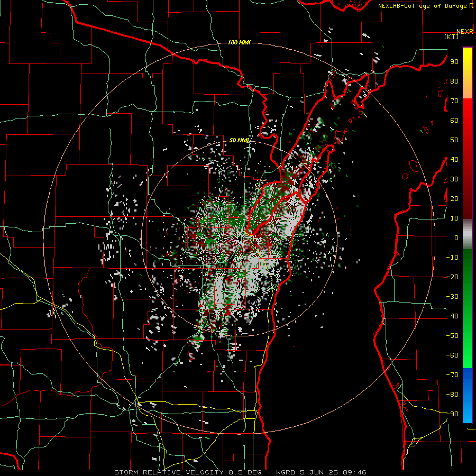This screenshot has height=476, width=476.
Task: Click the 20 value on the velocity scale
Action: pos(454,198)
